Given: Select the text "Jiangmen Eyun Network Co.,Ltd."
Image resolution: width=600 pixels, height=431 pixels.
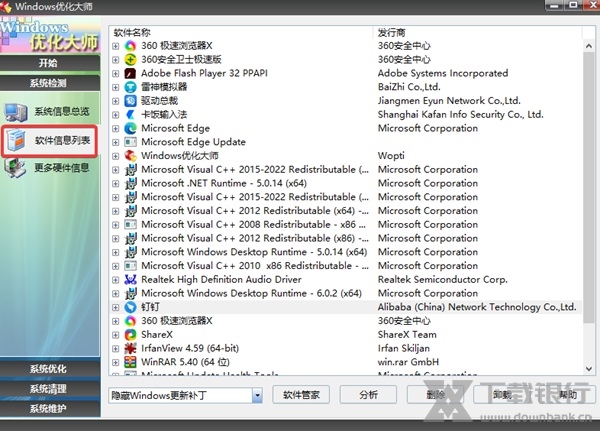Looking at the screenshot, I should tap(449, 101).
